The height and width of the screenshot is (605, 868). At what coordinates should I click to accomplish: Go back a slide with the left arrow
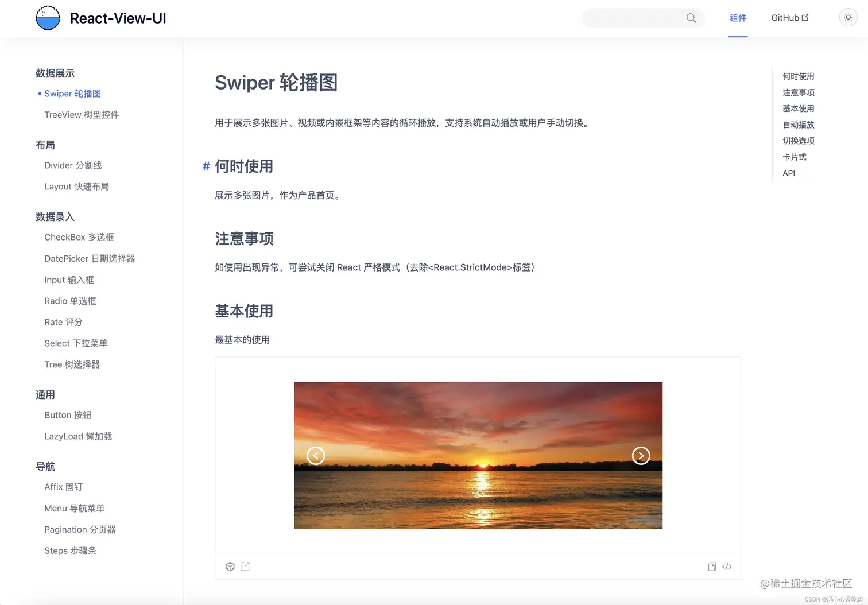tap(315, 455)
